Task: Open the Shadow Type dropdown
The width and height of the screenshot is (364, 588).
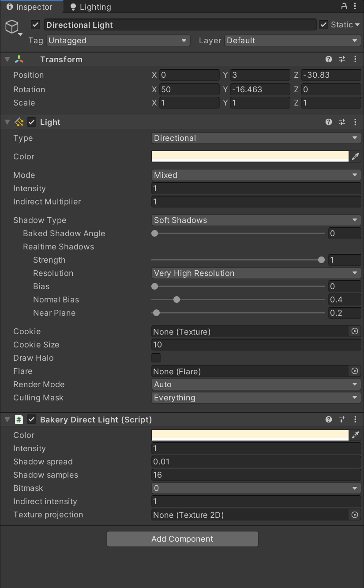Action: (x=256, y=220)
